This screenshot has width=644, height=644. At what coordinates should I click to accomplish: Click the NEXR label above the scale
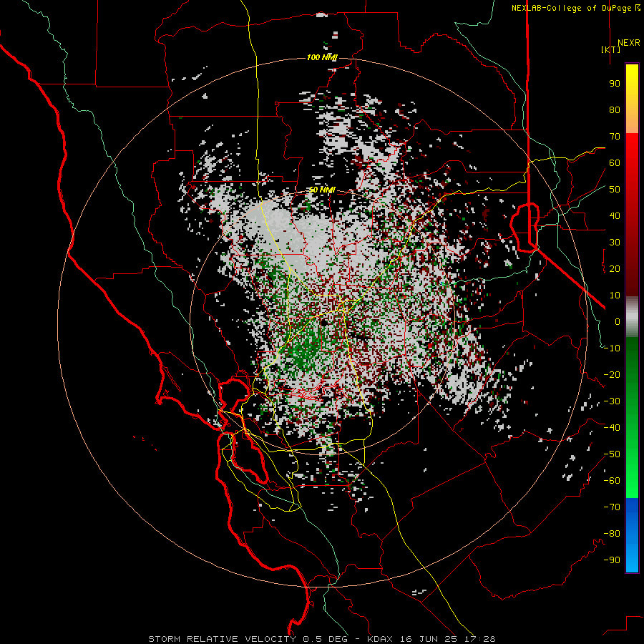(628, 43)
